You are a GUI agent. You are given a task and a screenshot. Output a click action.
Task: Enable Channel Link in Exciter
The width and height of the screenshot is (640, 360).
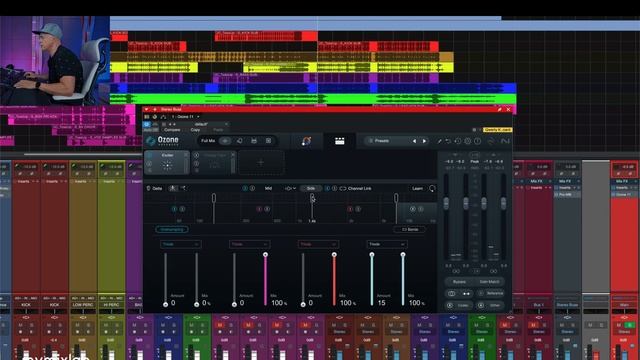coord(356,188)
